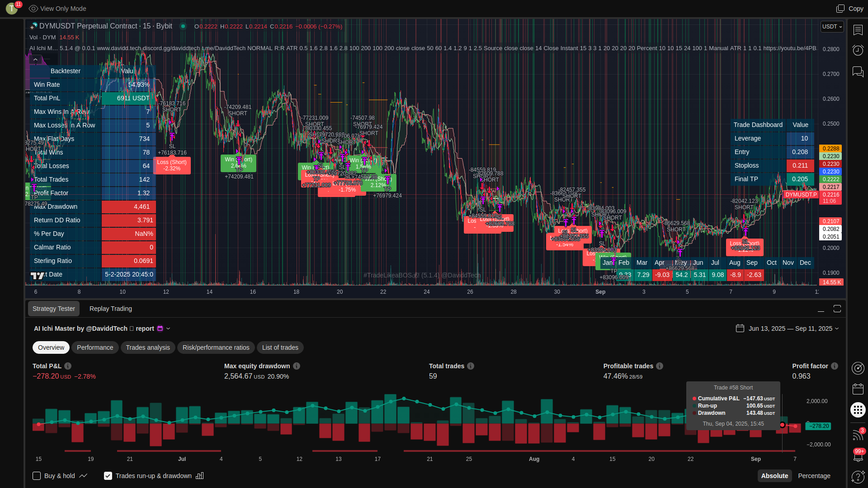Click the -278.20 equity value label

tap(819, 426)
